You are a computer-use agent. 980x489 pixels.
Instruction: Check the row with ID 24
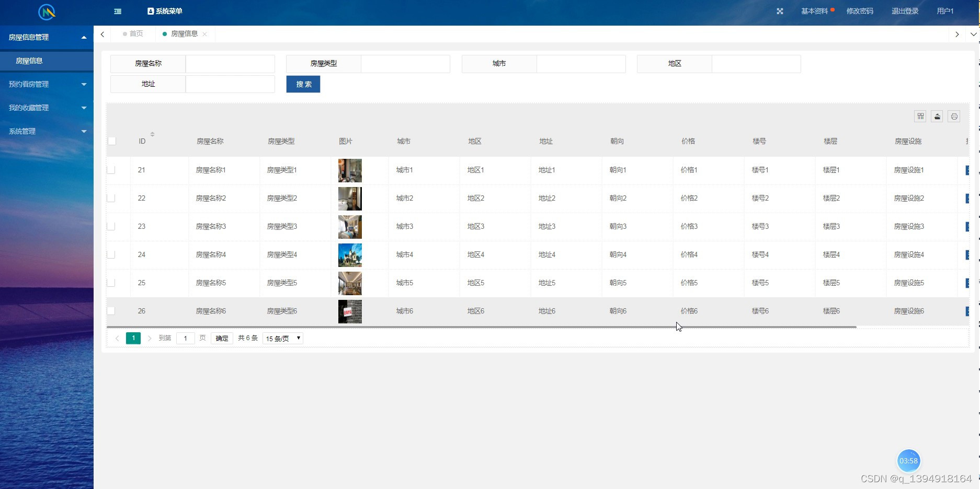coord(111,254)
